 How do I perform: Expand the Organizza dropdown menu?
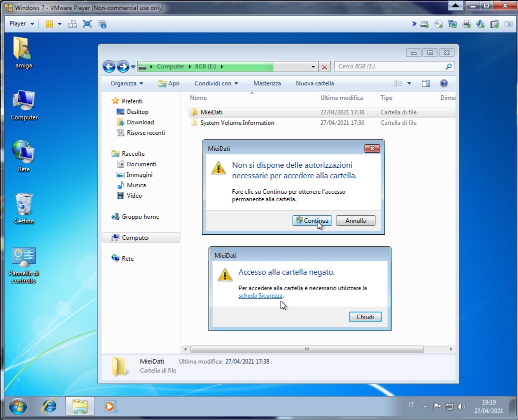click(126, 83)
